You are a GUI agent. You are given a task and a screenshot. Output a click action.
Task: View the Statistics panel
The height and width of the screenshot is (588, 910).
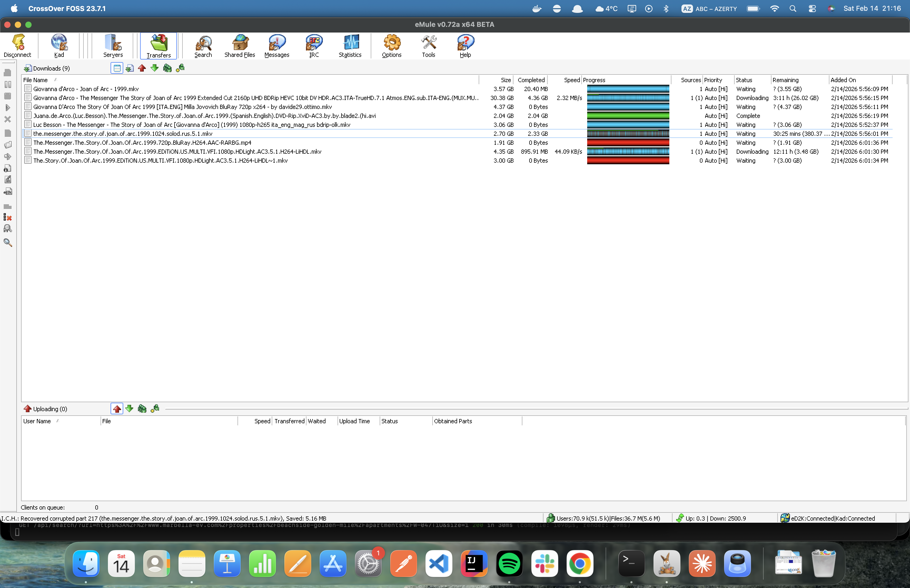[x=350, y=46]
